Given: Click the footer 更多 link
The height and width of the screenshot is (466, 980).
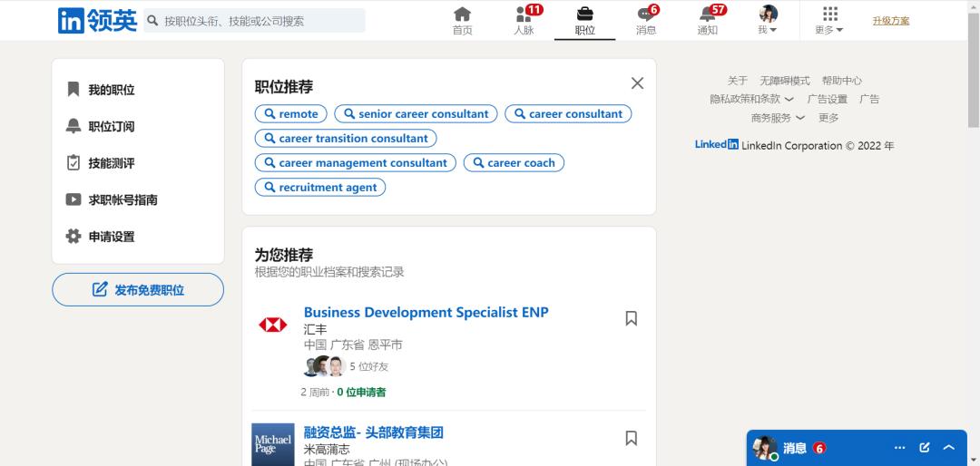Looking at the screenshot, I should pyautogui.click(x=828, y=118).
